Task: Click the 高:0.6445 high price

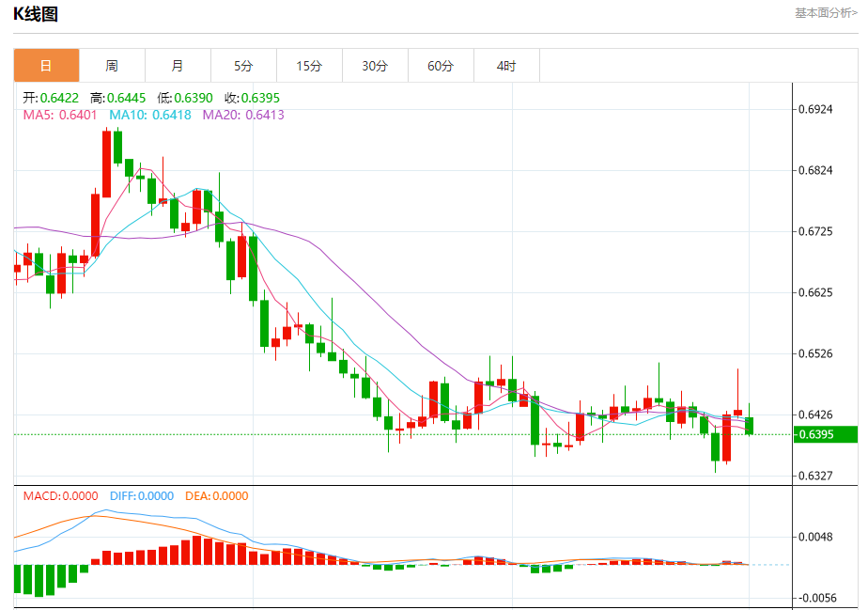Action: pyautogui.click(x=118, y=98)
